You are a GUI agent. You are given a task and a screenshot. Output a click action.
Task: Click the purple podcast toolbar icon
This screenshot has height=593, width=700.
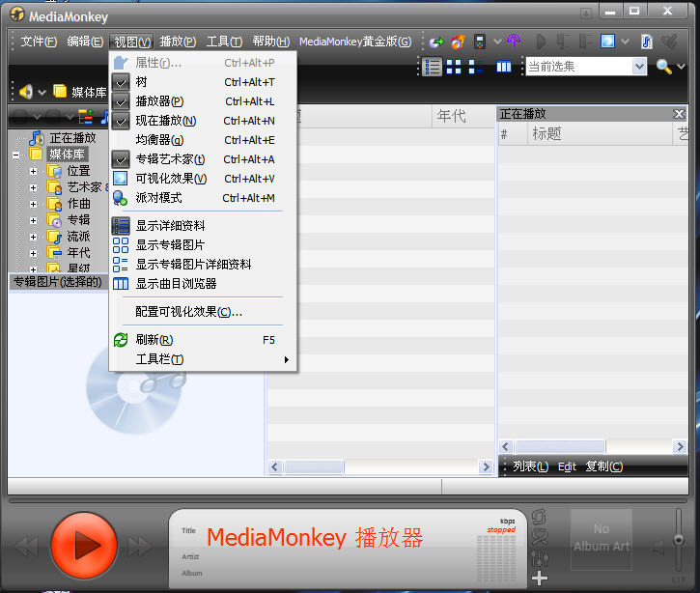coord(514,42)
